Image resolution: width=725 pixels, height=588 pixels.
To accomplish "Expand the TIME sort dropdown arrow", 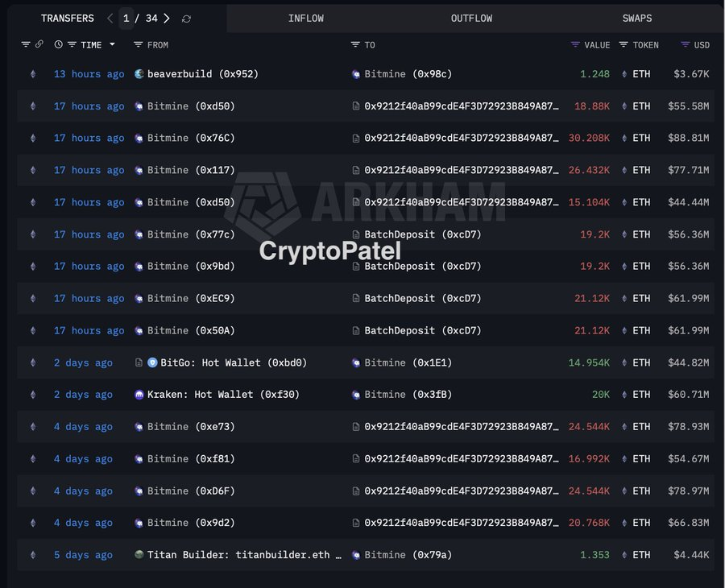I will [112, 44].
